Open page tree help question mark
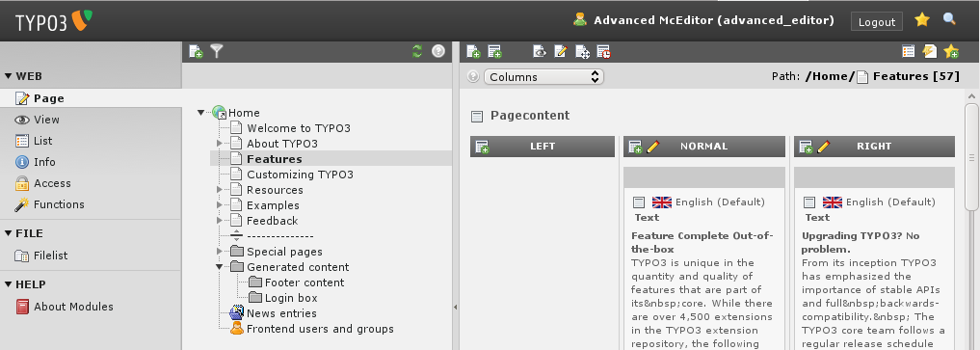 tap(438, 51)
